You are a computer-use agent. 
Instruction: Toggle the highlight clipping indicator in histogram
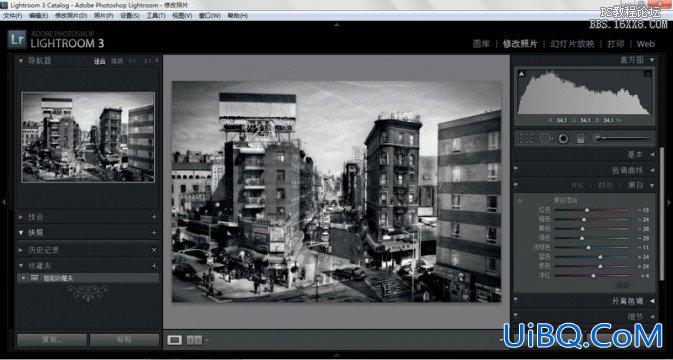coord(648,74)
